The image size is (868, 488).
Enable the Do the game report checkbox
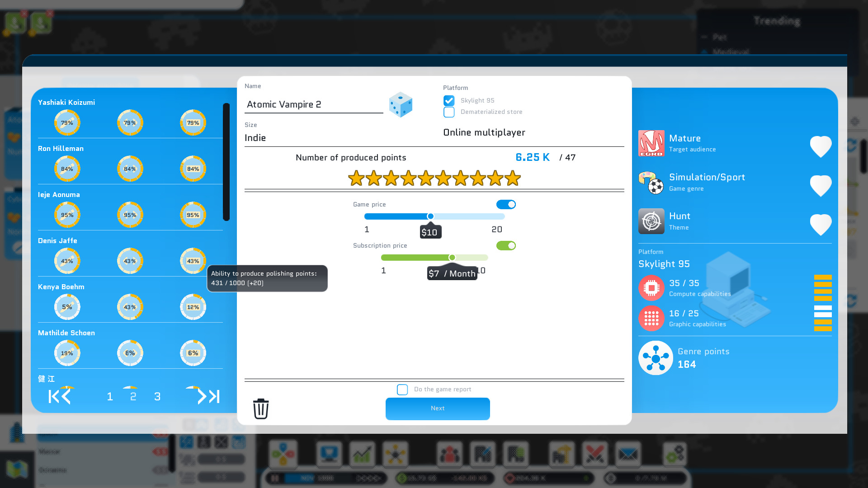[x=402, y=389]
